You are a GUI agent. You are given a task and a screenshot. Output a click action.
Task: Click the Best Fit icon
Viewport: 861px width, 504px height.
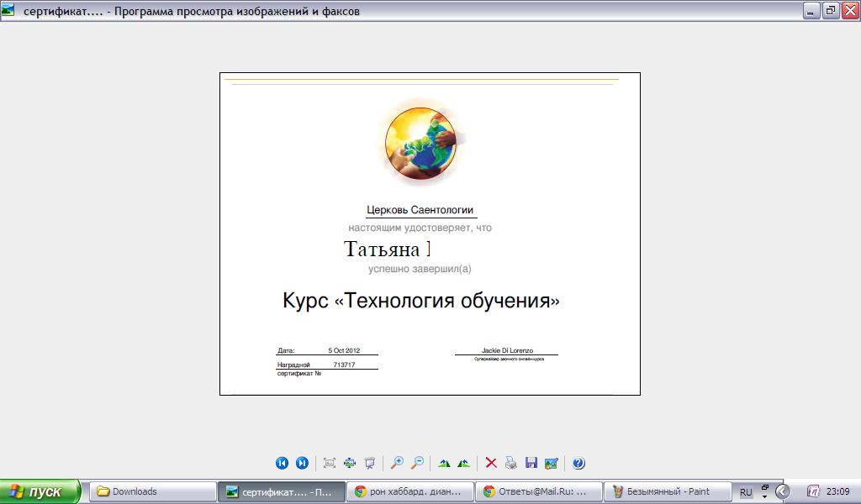tap(330, 463)
